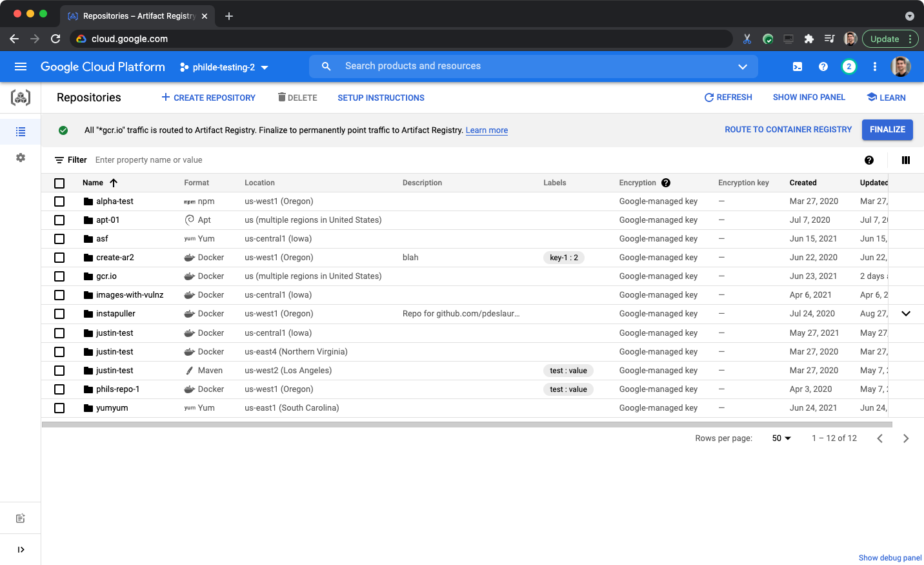The height and width of the screenshot is (565, 924).
Task: Check the gcr.io repository checkbox
Action: click(x=59, y=276)
